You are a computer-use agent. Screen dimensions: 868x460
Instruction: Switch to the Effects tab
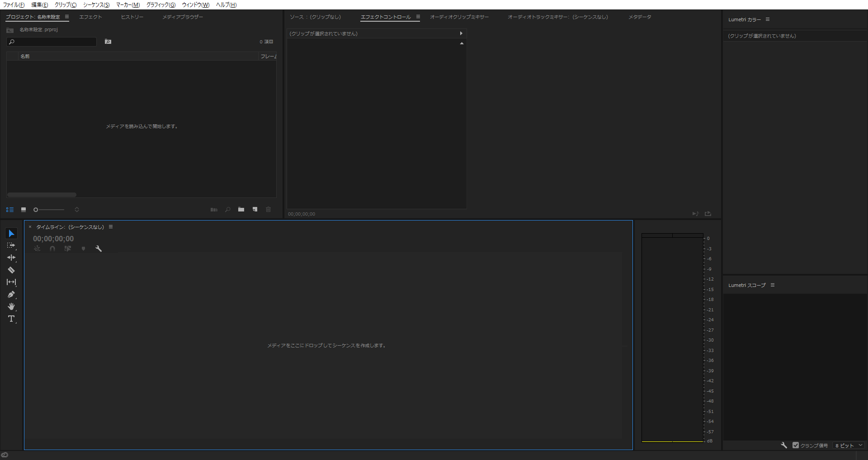91,17
